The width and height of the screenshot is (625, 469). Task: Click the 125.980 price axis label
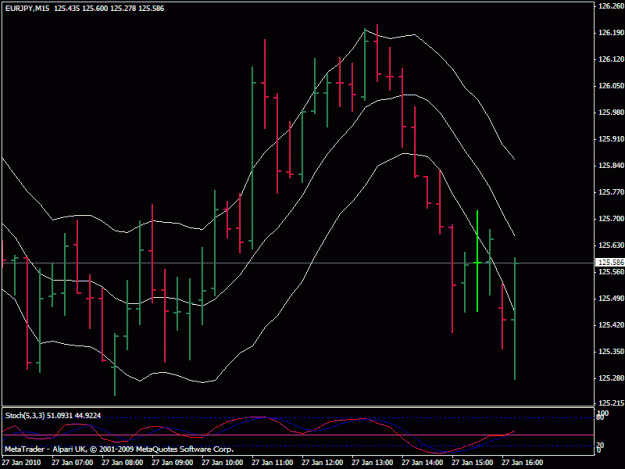pos(611,112)
